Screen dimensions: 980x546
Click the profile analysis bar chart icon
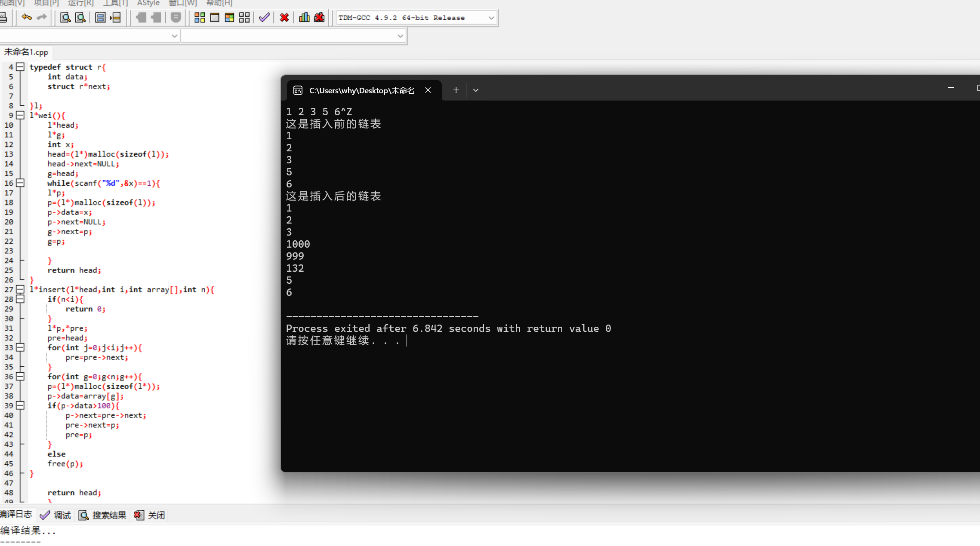304,18
